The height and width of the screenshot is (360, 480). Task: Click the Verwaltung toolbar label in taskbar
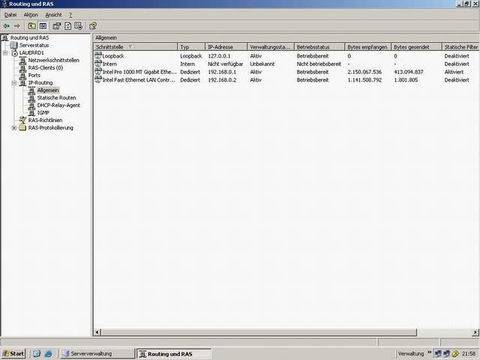(411, 354)
